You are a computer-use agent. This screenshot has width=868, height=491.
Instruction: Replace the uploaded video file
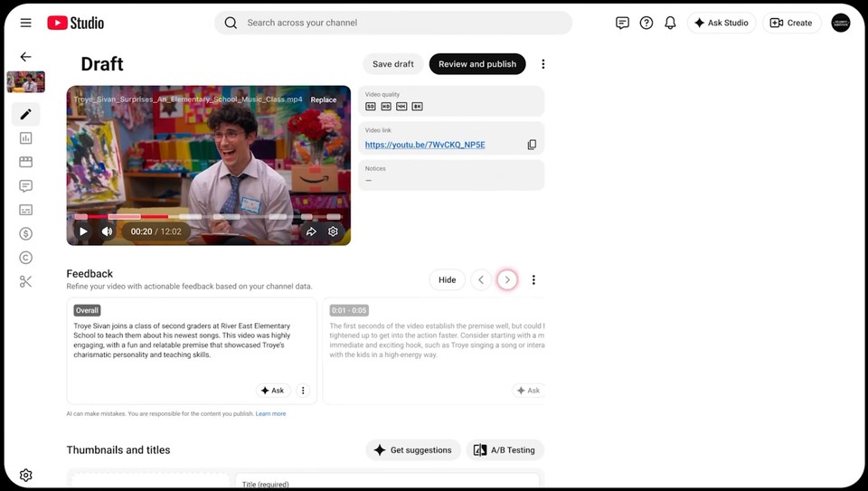tap(324, 99)
